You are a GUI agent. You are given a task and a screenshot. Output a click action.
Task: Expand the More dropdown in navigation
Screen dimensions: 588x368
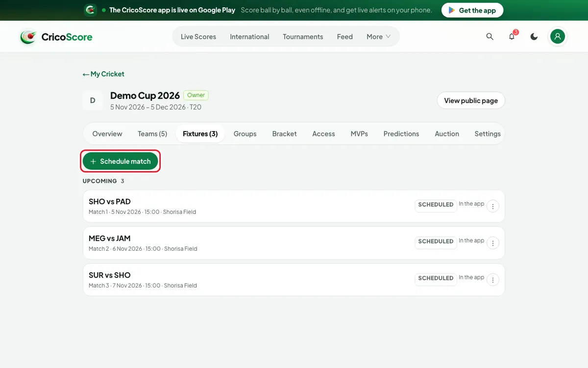pos(379,37)
